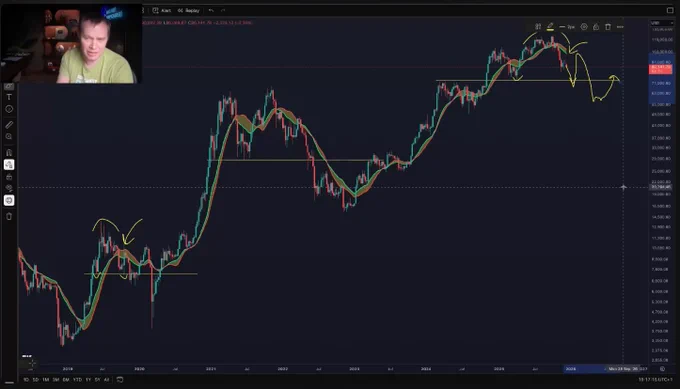Click the highlighted 2026 date label on time axis
Screen dimensions: 680x389
coord(571,369)
